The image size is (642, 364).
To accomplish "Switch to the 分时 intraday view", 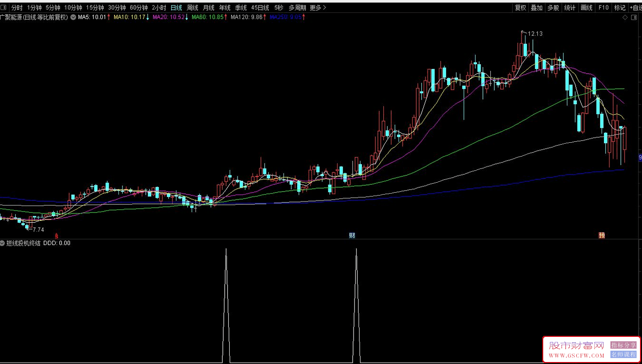I will click(x=17, y=8).
